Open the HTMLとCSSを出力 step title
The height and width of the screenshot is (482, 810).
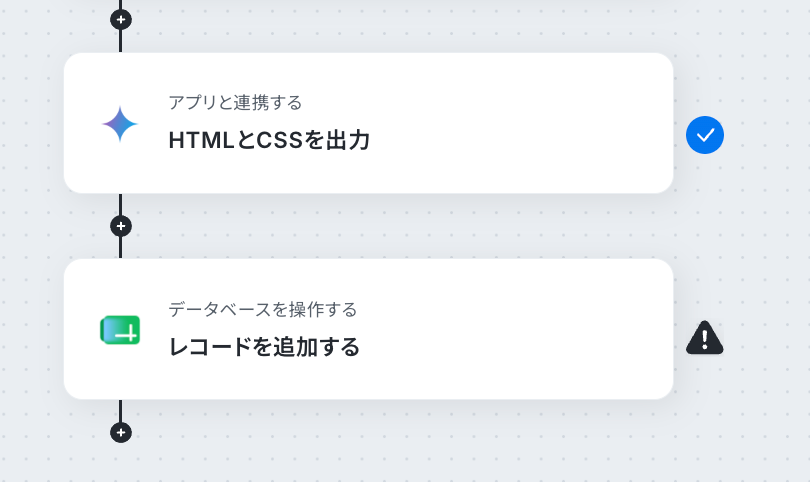click(269, 140)
